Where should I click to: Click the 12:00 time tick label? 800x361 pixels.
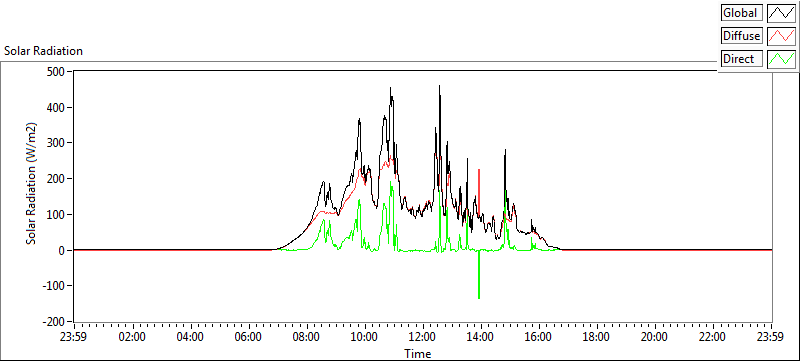click(423, 337)
